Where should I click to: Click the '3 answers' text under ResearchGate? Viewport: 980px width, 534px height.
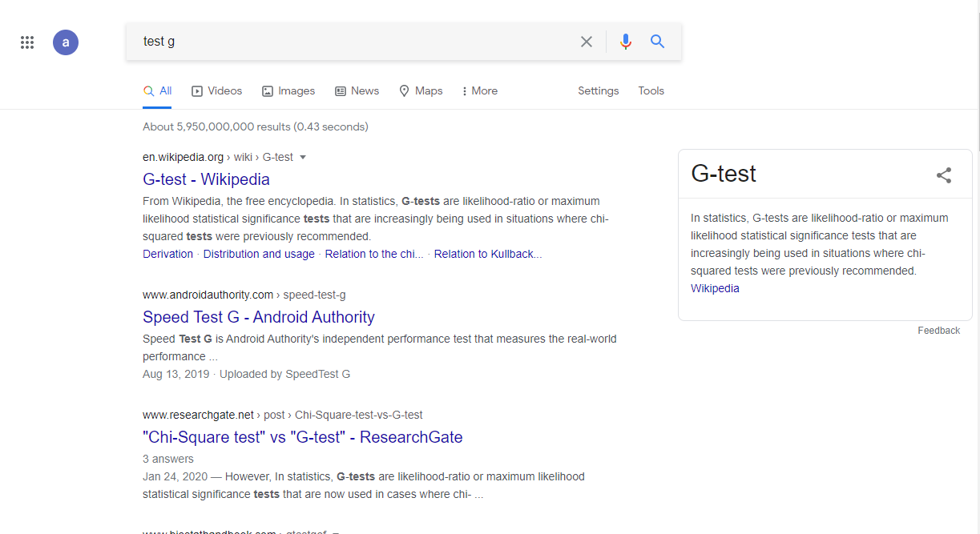168,459
